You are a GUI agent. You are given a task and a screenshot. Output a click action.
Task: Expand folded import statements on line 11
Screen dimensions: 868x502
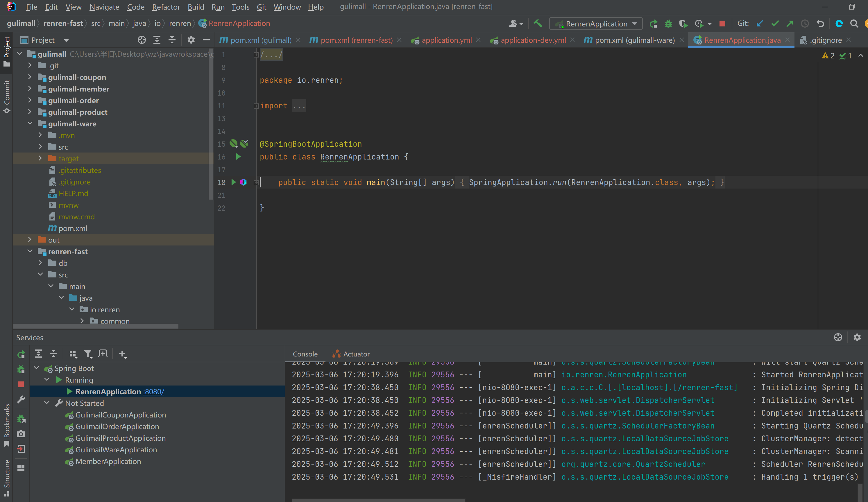click(x=256, y=106)
